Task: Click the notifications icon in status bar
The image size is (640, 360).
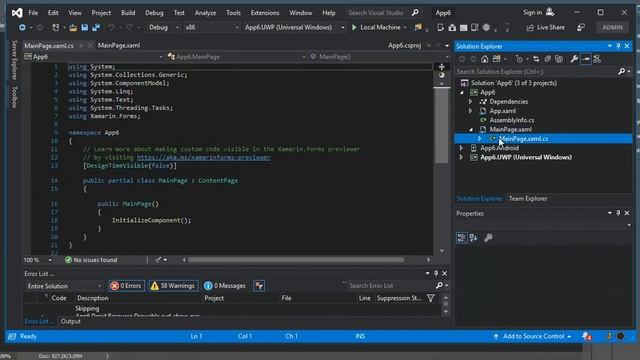Action: (x=587, y=336)
